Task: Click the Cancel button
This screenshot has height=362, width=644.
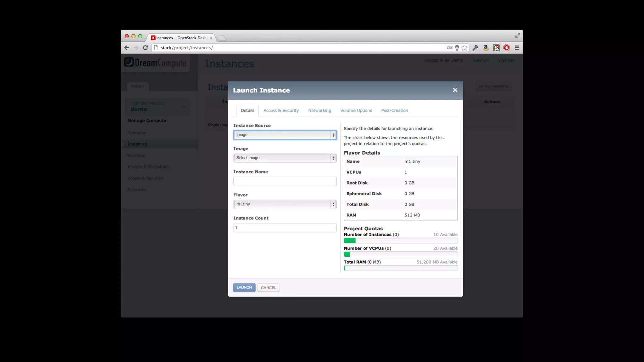Action: (268, 288)
